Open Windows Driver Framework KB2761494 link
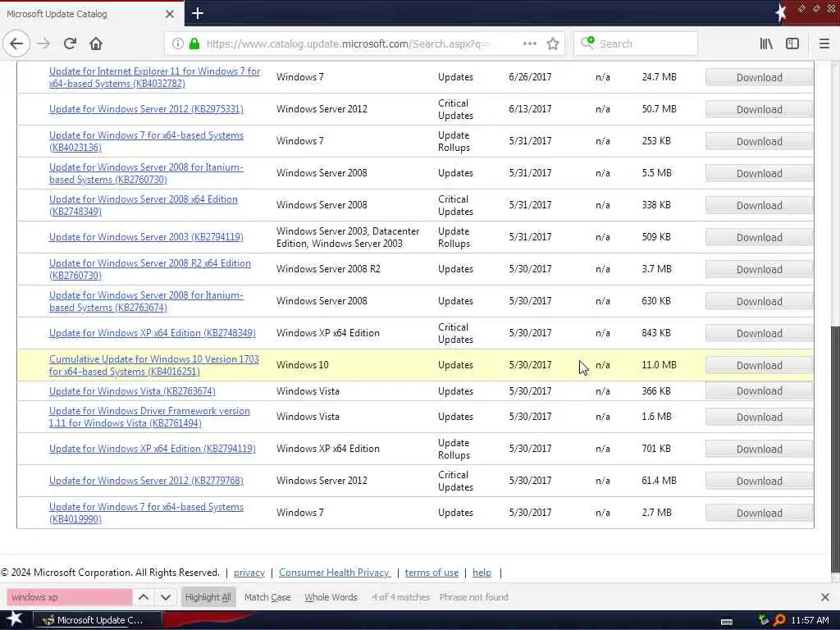The height and width of the screenshot is (630, 840). 149,417
